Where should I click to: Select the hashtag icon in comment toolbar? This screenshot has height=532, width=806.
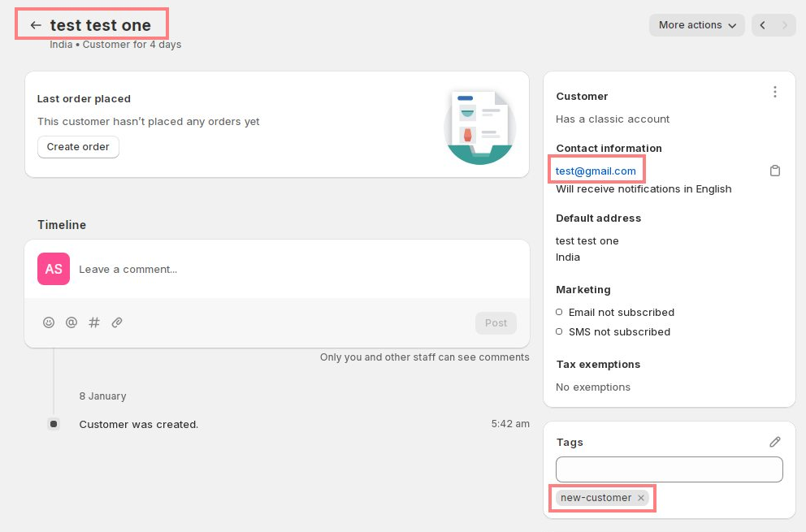(94, 322)
